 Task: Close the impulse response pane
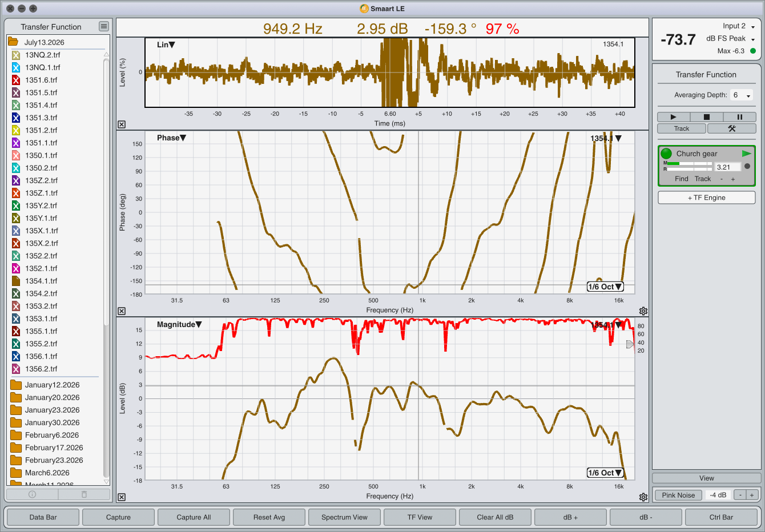[122, 124]
